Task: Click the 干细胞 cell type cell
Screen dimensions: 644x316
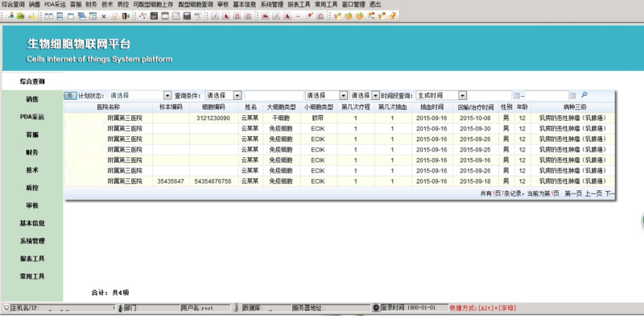Action: click(281, 118)
